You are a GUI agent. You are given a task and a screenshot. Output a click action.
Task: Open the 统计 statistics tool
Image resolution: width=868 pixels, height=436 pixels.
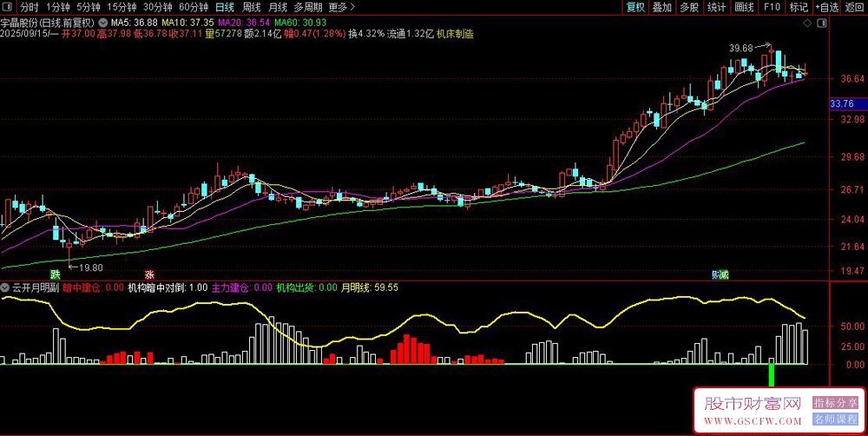pos(716,7)
